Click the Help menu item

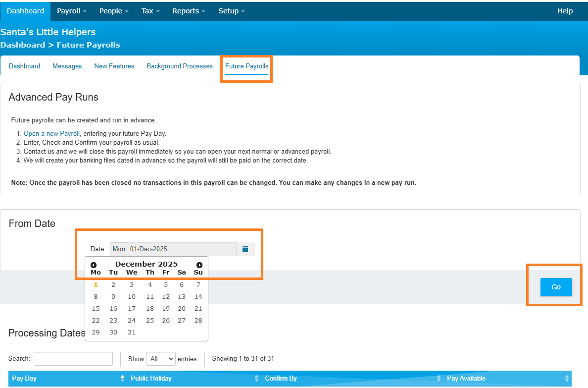pos(565,11)
